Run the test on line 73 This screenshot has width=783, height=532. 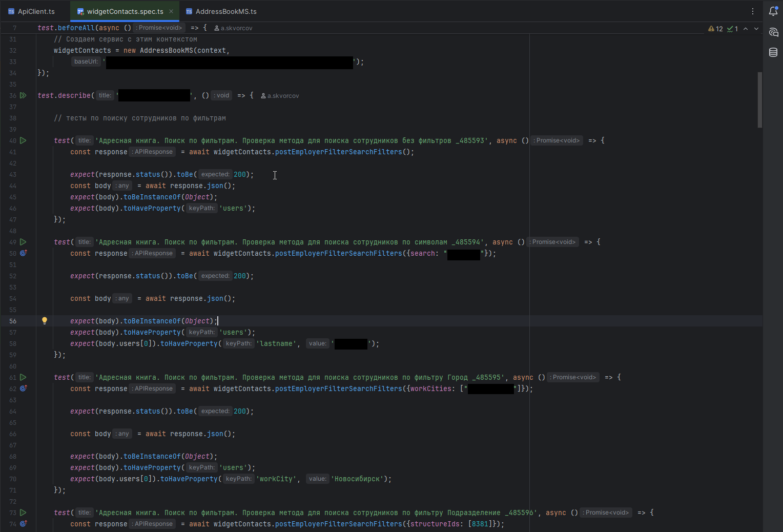click(23, 513)
